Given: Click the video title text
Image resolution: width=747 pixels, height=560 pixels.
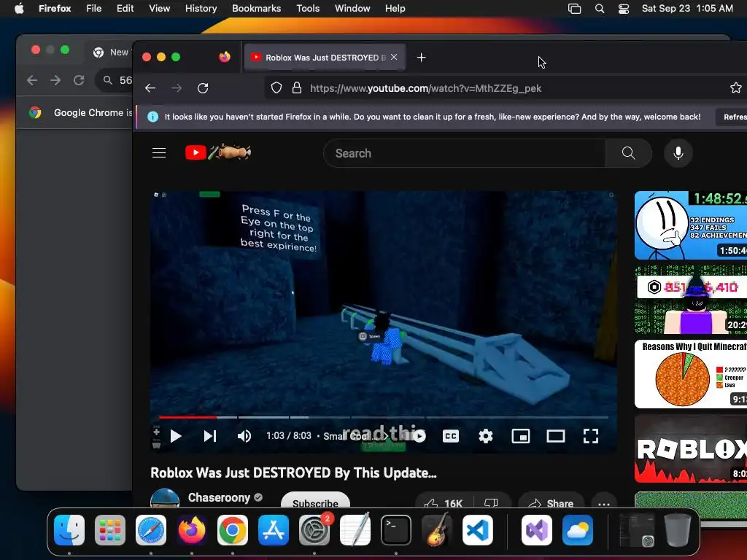Looking at the screenshot, I should click(293, 472).
